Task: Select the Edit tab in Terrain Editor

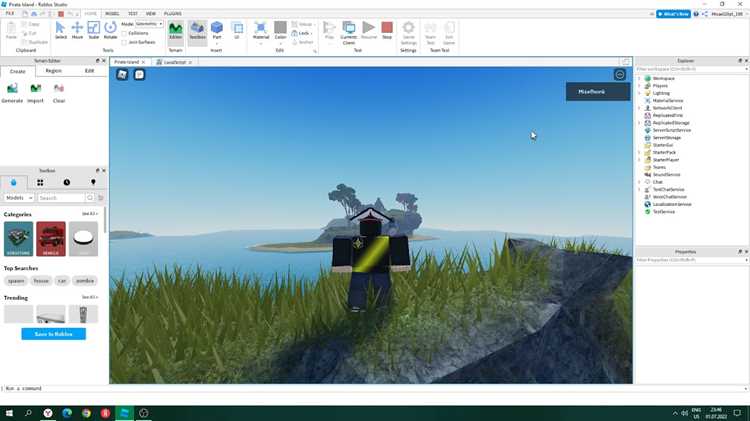Action: pos(89,71)
